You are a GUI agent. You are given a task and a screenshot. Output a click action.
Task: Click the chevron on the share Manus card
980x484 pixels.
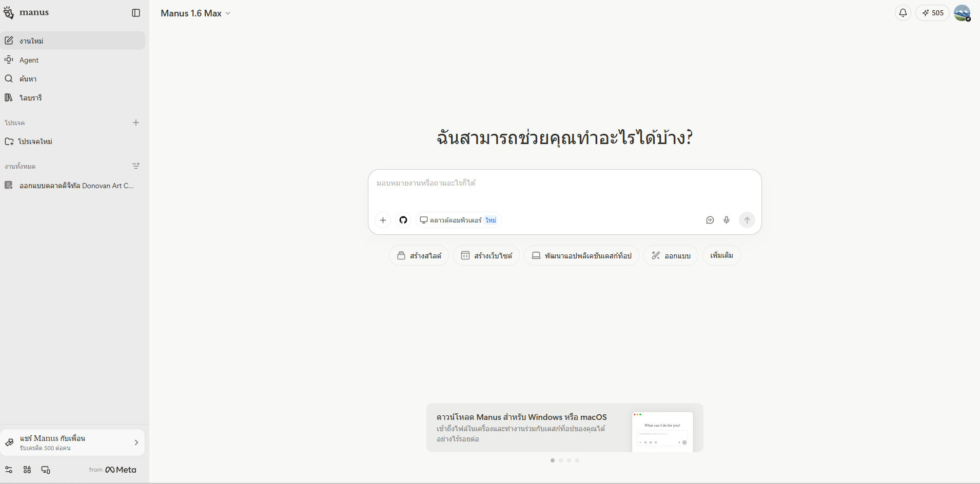point(136,442)
